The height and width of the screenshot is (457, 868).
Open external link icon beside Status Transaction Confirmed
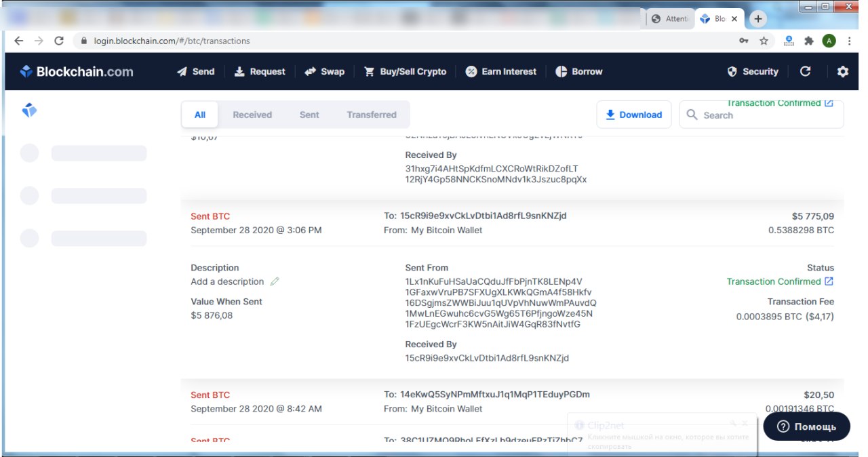coord(829,281)
